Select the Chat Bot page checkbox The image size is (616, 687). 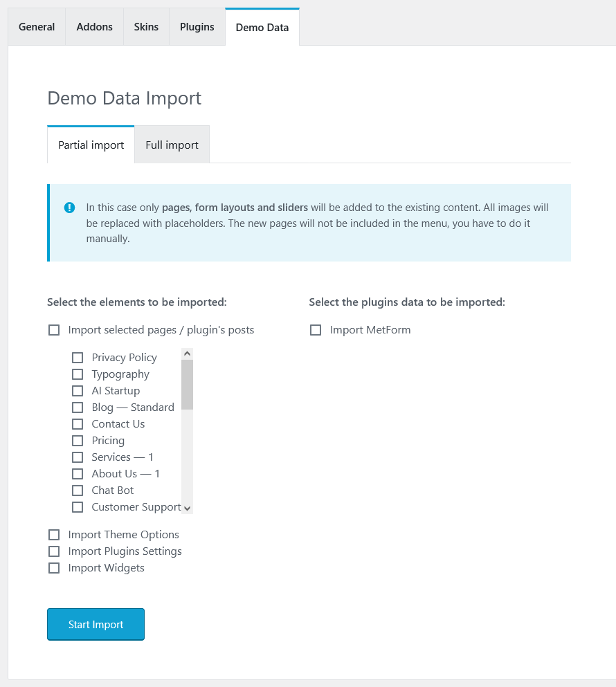78,491
